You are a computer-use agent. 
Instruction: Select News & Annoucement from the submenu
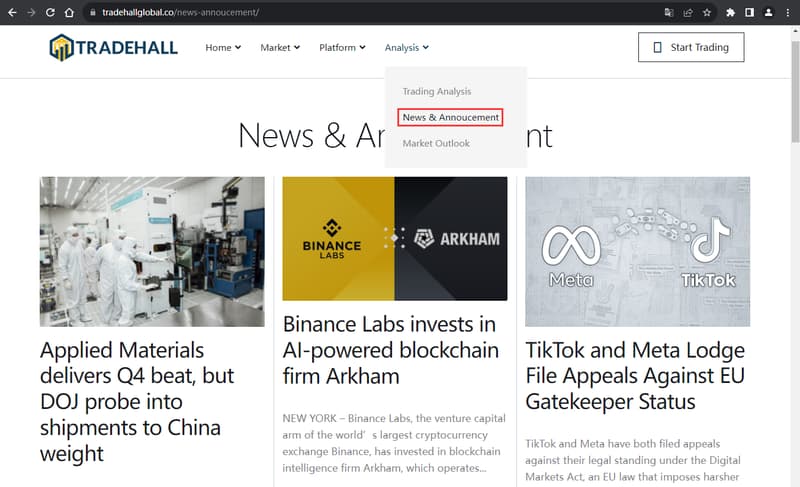coord(451,117)
